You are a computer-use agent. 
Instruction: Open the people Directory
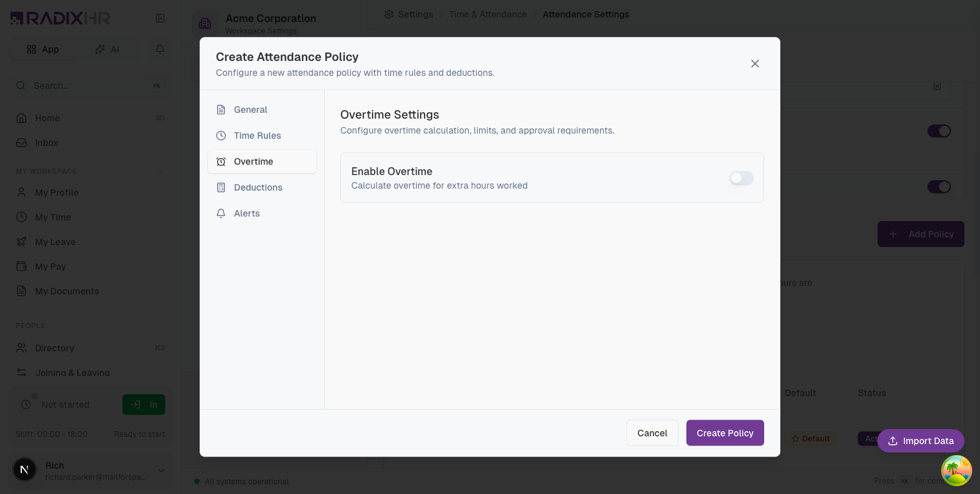91,348
